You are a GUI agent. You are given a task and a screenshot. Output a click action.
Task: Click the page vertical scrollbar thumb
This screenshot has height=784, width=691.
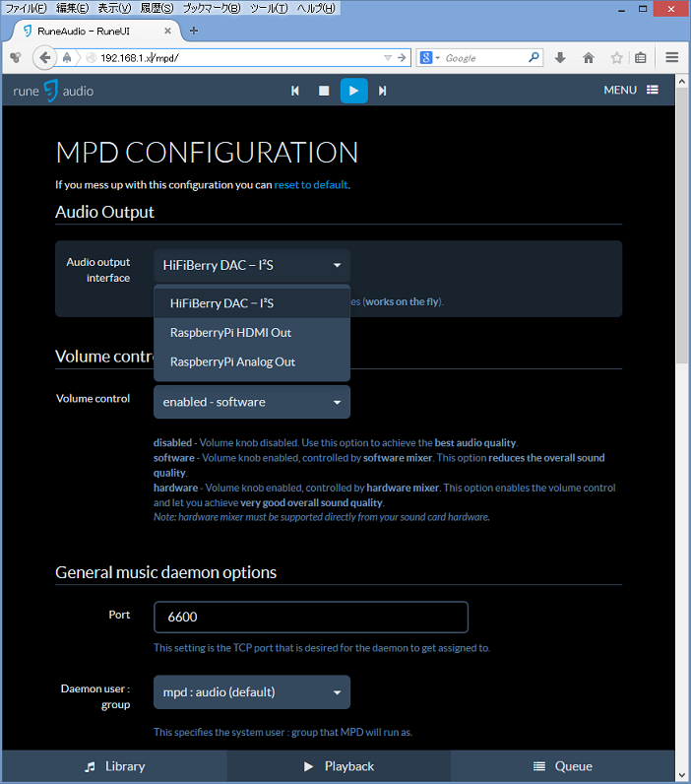tap(682, 226)
